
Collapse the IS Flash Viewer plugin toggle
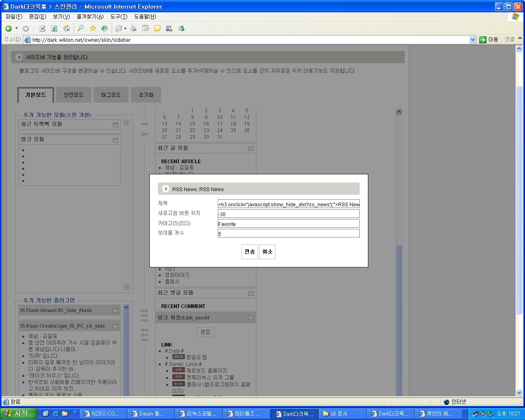click(x=115, y=310)
